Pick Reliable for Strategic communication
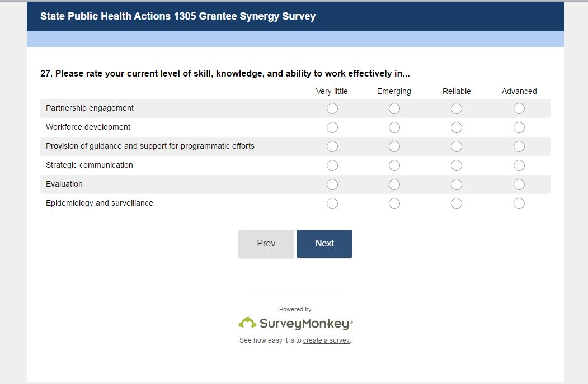 [x=457, y=165]
